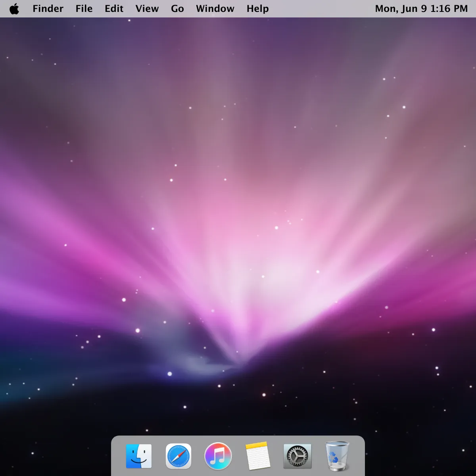Open the Help menu

point(257,9)
